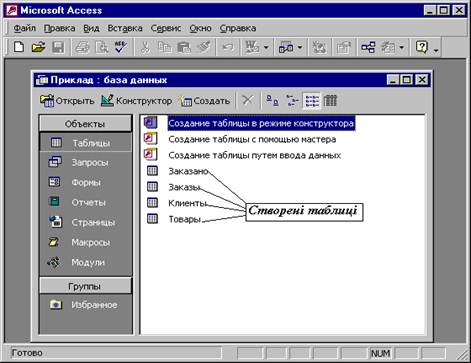Image resolution: width=471 pixels, height=363 pixels.
Task: Open the Analyze dropdown arrow
Action: pyautogui.click(x=300, y=47)
